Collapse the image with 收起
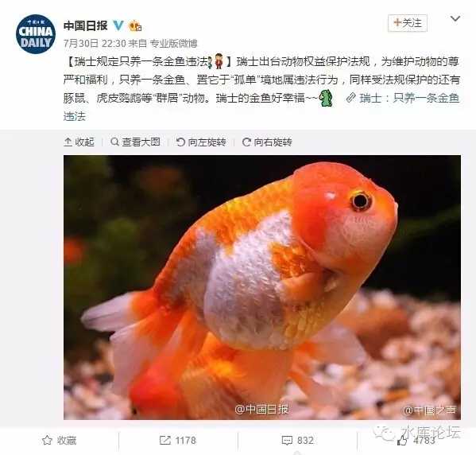The width and height of the screenshot is (476, 455). point(79,142)
